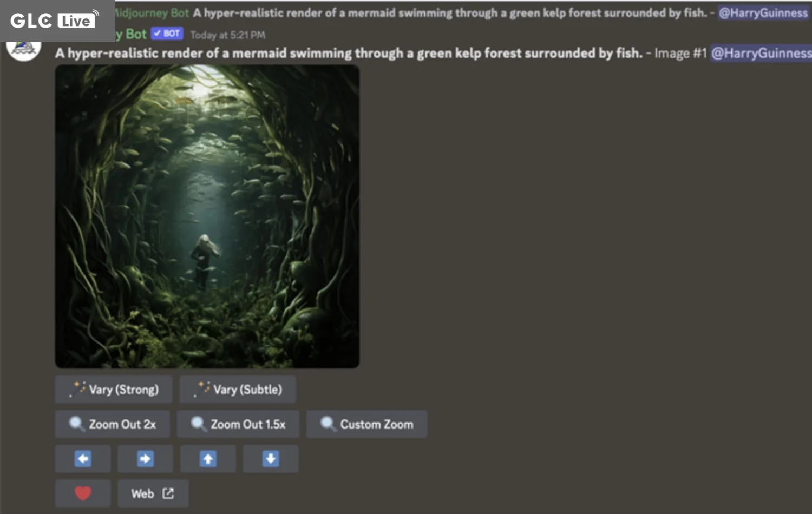
Task: Click the Midjourney Bot avatar
Action: pos(24,50)
